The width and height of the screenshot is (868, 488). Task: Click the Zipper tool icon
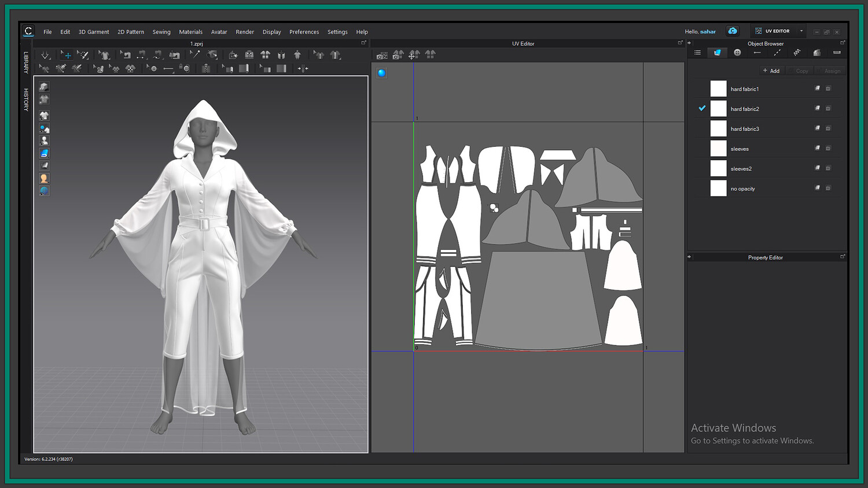click(x=206, y=69)
